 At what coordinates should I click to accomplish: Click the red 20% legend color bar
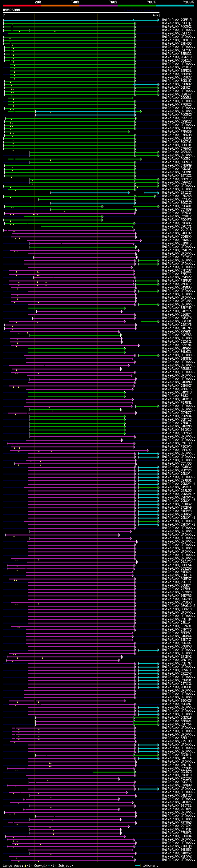(x=22, y=6)
